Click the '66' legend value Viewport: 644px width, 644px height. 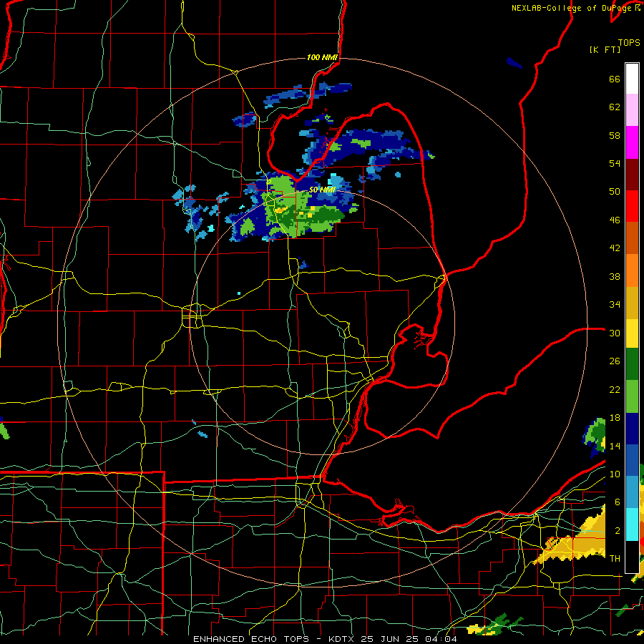point(615,79)
